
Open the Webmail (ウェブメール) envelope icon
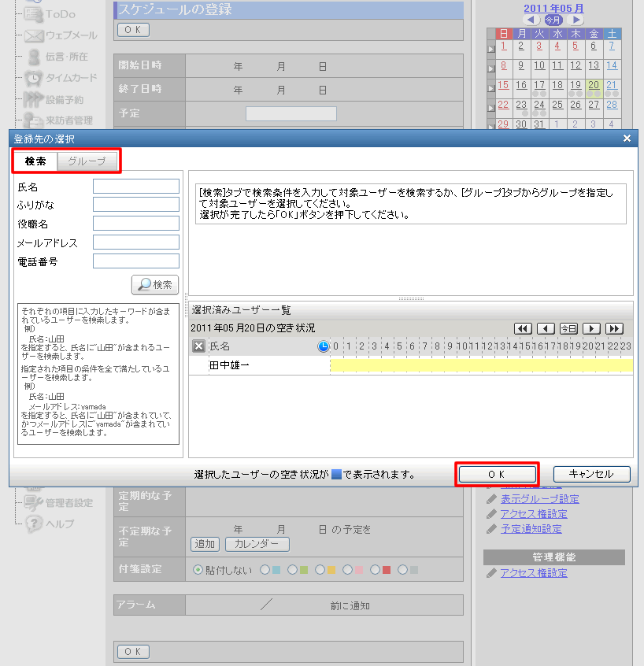pos(34,35)
